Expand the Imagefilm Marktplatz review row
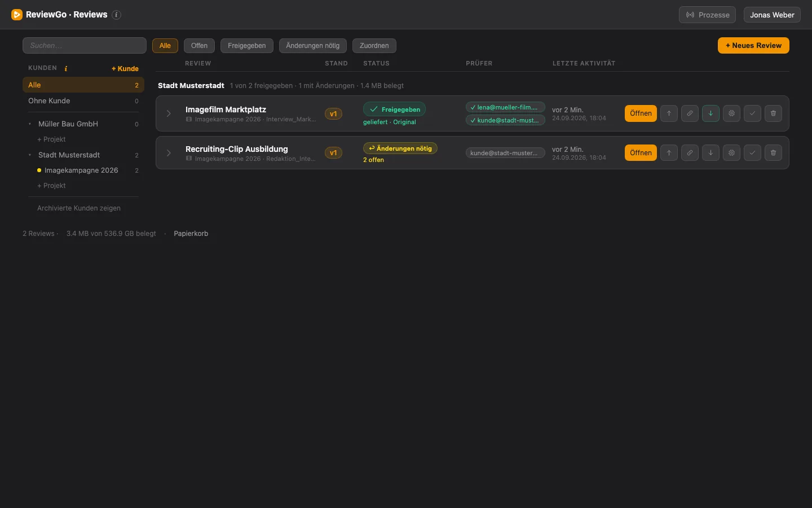This screenshot has height=508, width=812. click(x=169, y=113)
